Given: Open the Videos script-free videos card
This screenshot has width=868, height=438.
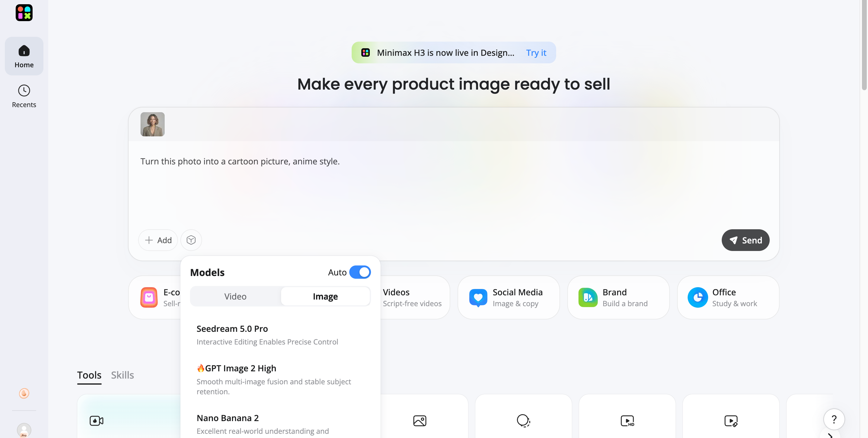Looking at the screenshot, I should coord(415,297).
